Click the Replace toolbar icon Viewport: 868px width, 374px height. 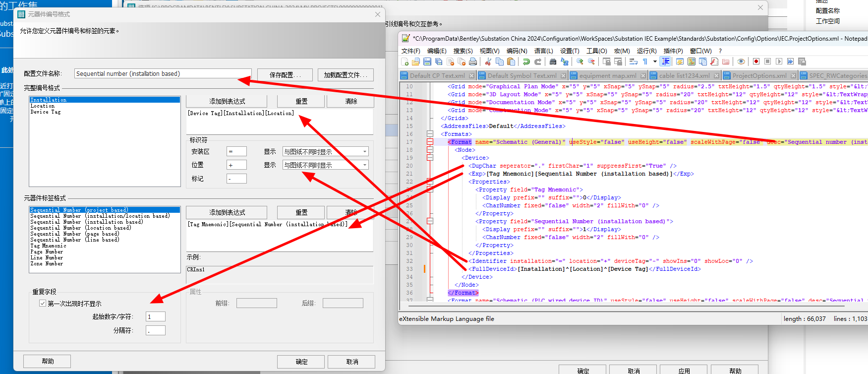point(564,62)
